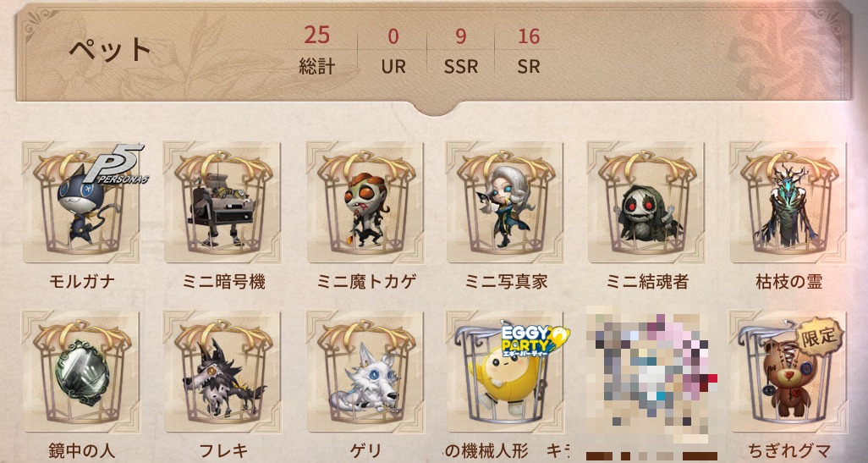Image resolution: width=868 pixels, height=463 pixels.
Task: Click the Persona5 logo badge
Action: click(118, 165)
